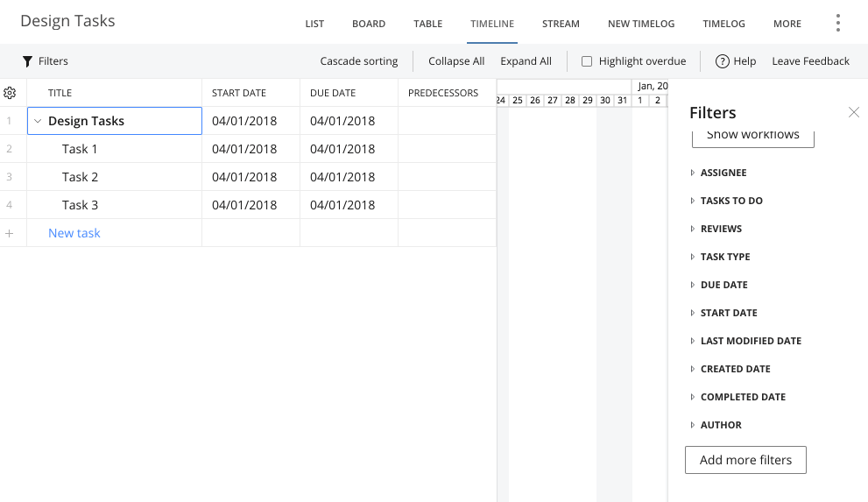Screen dimensions: 868x502
Task: Click the Collapse All button
Action: coord(456,61)
